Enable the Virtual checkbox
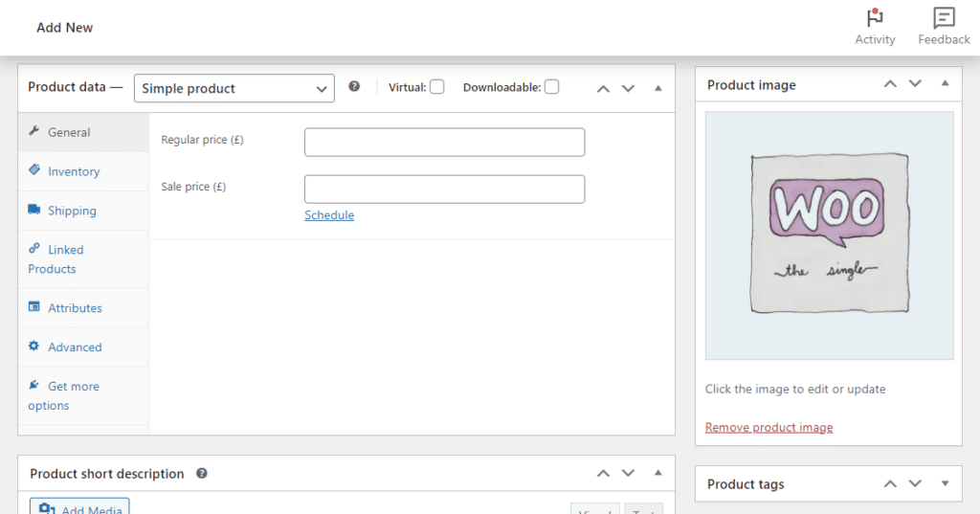 click(436, 87)
